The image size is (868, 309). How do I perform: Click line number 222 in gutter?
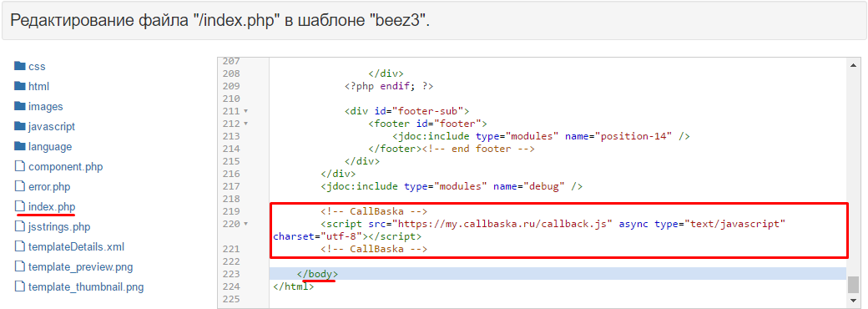231,262
